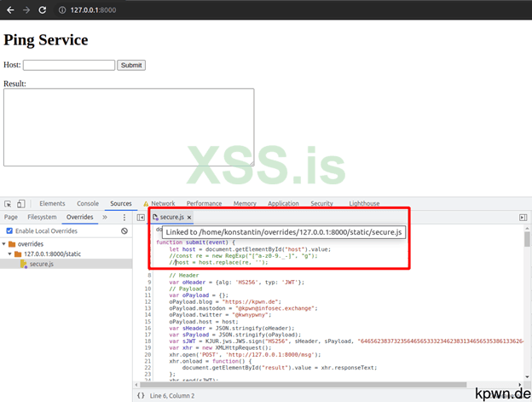532x402 pixels.
Task: Click the "oPayload.host = host;" line
Action: pos(204,321)
